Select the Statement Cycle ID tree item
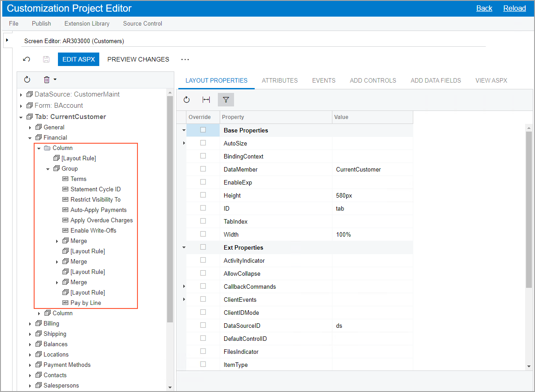This screenshot has width=535, height=392. 95,189
